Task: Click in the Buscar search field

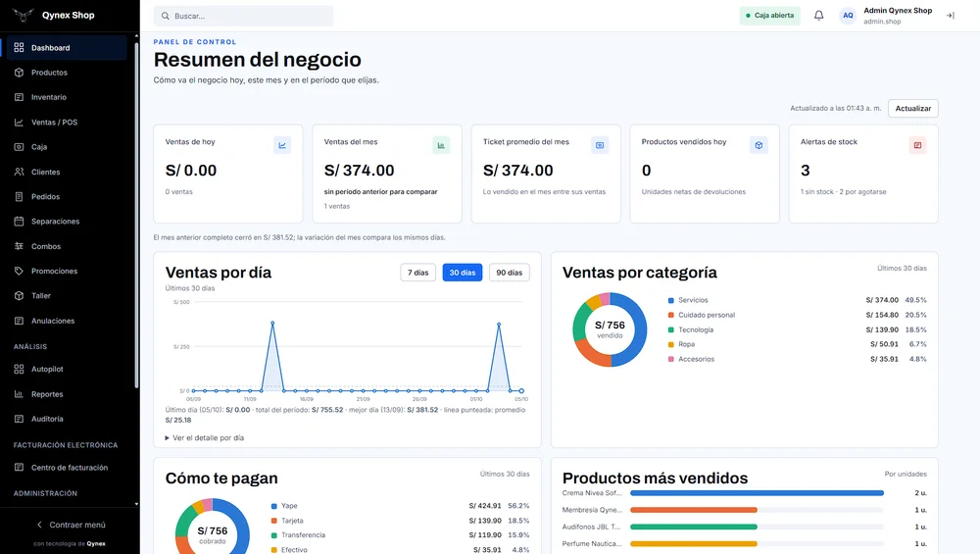Action: (244, 16)
